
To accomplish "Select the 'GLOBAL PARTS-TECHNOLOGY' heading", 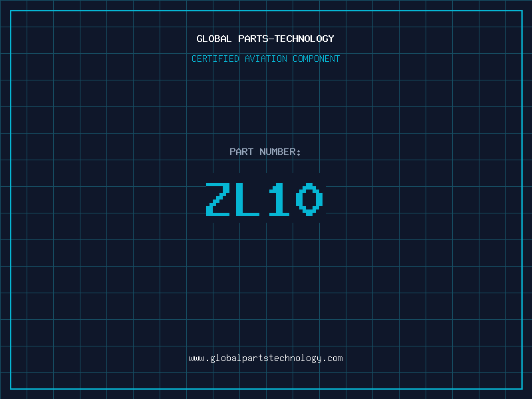I will pyautogui.click(x=265, y=39).
